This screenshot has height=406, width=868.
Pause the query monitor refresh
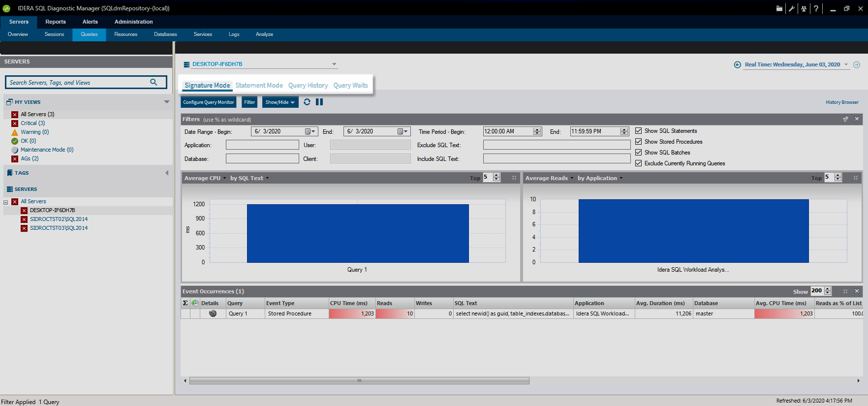click(x=319, y=102)
